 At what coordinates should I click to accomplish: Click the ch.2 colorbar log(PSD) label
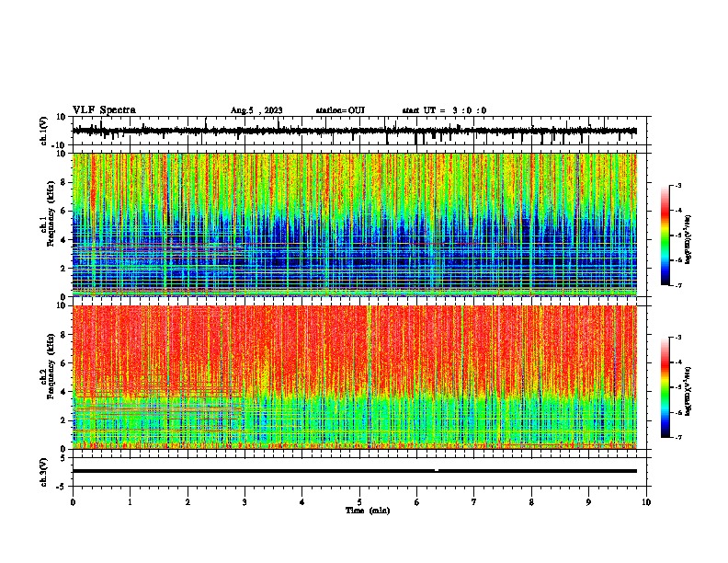(x=688, y=391)
